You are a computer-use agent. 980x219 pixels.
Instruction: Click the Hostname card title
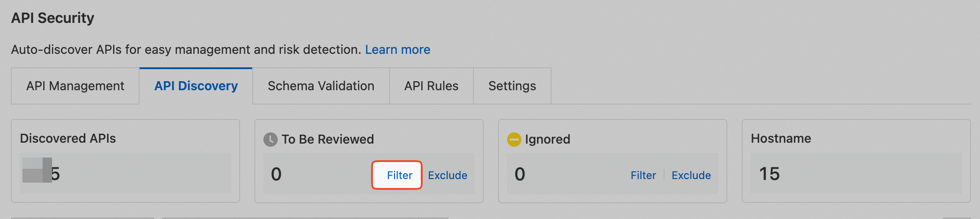[x=781, y=138]
